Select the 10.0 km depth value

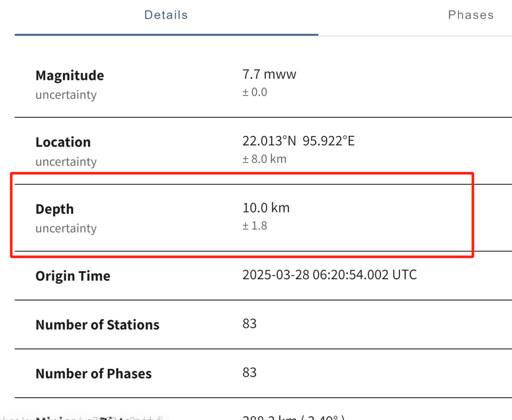(266, 208)
